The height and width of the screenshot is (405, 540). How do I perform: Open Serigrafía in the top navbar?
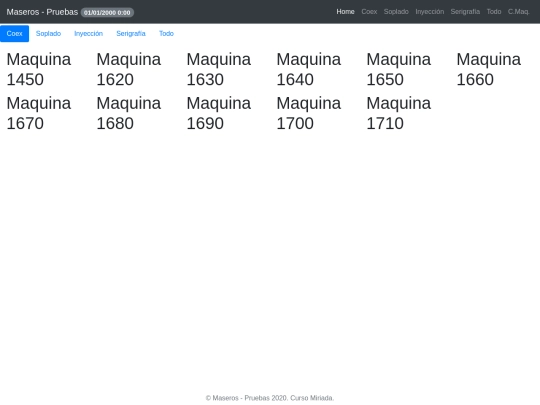click(465, 12)
